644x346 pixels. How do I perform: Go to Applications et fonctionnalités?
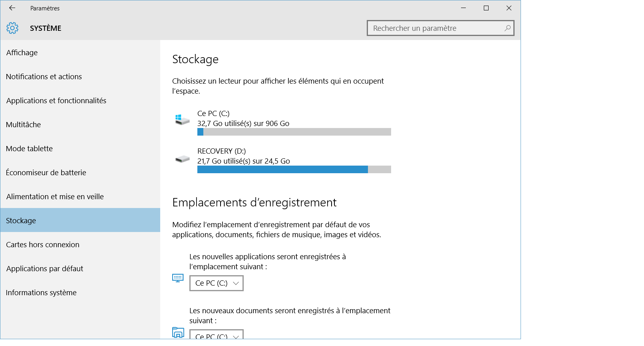(x=56, y=100)
